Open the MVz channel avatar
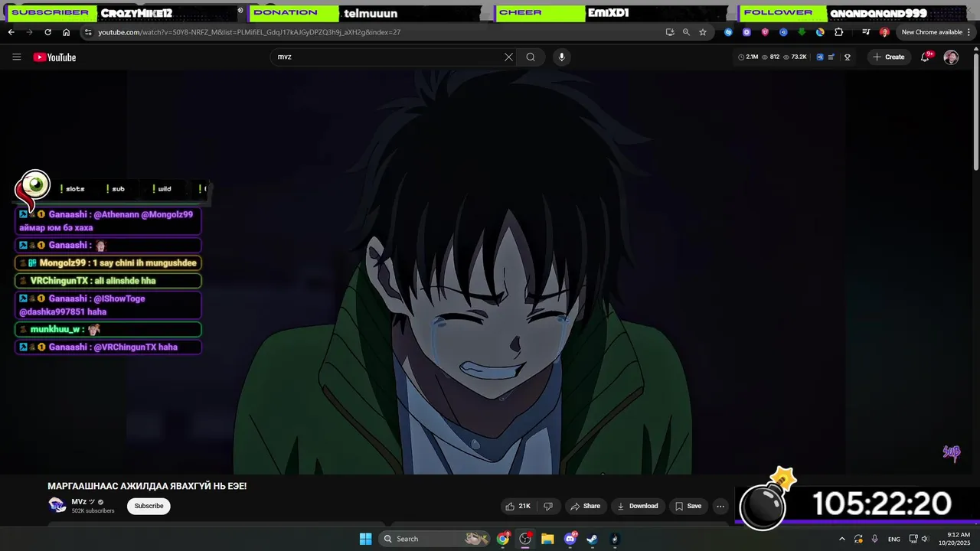This screenshot has width=980, height=551. click(x=57, y=505)
